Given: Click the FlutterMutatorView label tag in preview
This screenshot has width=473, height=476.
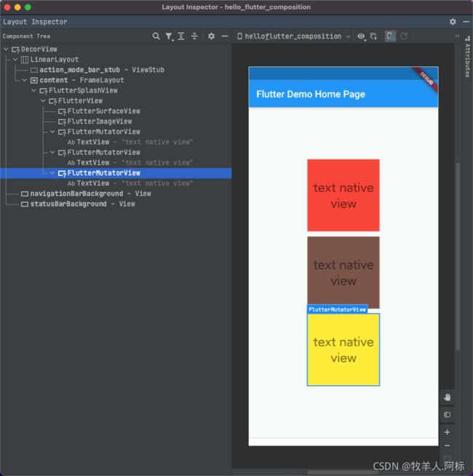Looking at the screenshot, I should click(337, 309).
